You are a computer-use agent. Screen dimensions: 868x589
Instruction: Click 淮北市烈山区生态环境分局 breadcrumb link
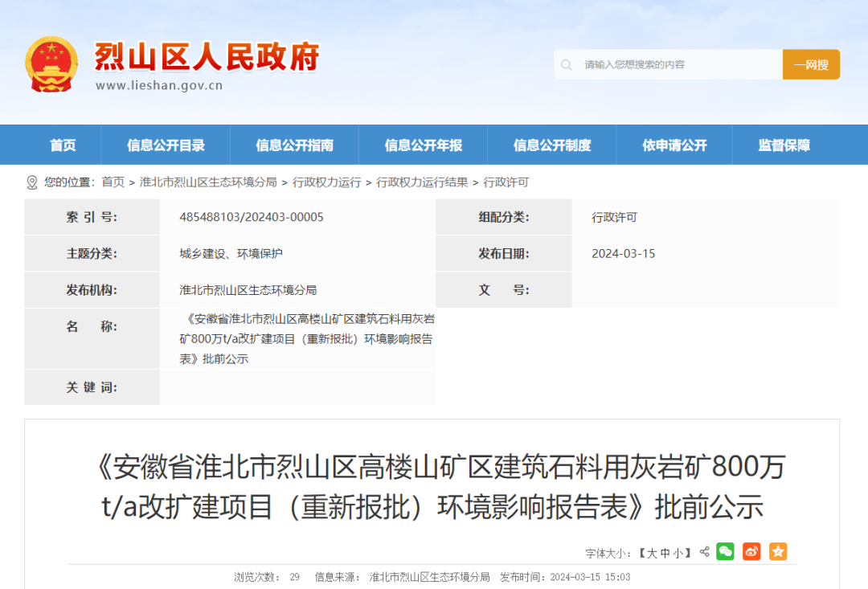pos(208,182)
